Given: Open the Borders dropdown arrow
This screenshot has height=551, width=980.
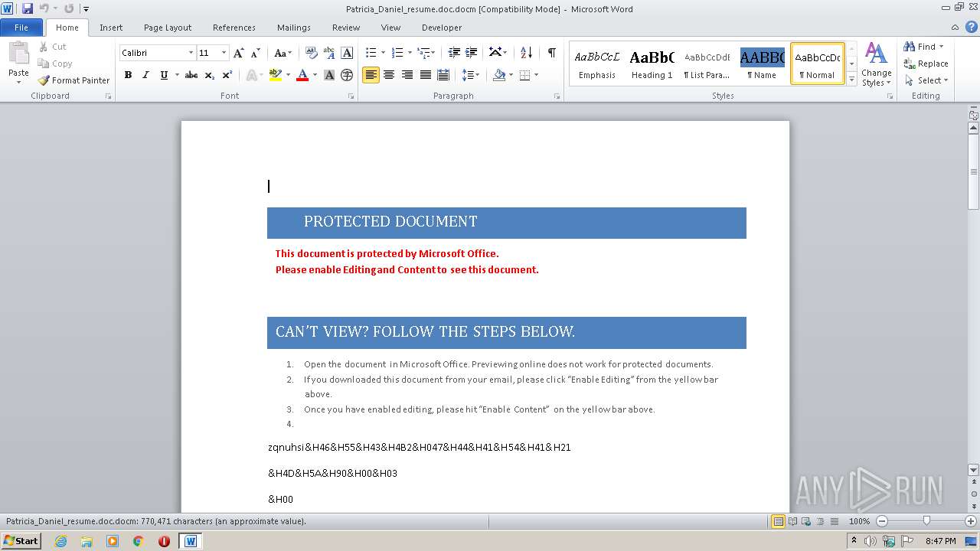Looking at the screenshot, I should pyautogui.click(x=536, y=75).
